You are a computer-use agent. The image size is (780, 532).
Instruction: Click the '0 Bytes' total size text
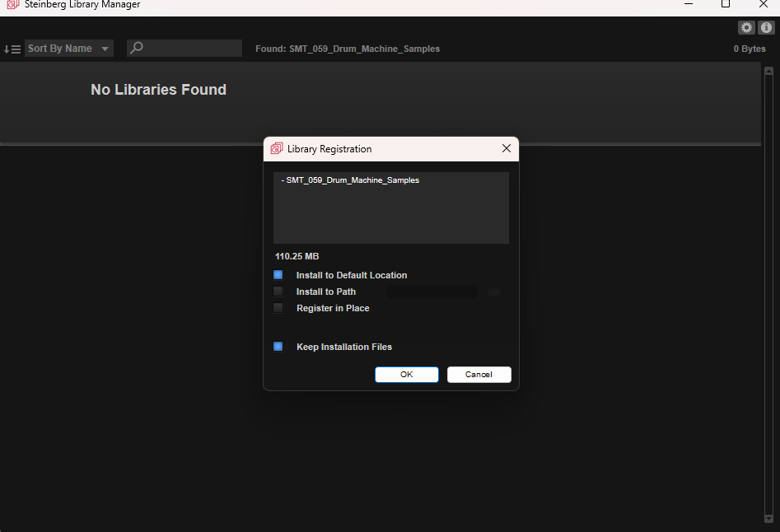click(x=750, y=49)
